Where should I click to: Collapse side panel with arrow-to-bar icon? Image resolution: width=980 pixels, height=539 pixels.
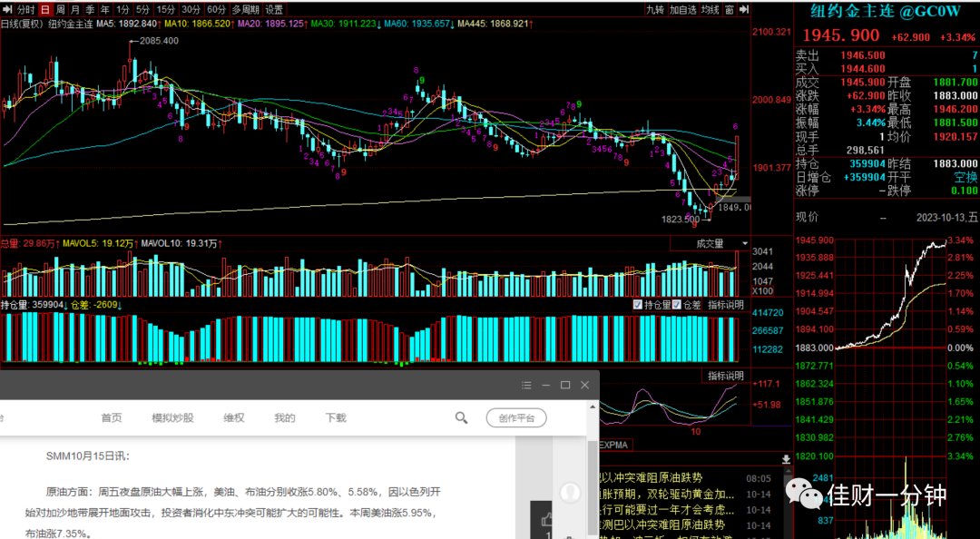coord(744,9)
